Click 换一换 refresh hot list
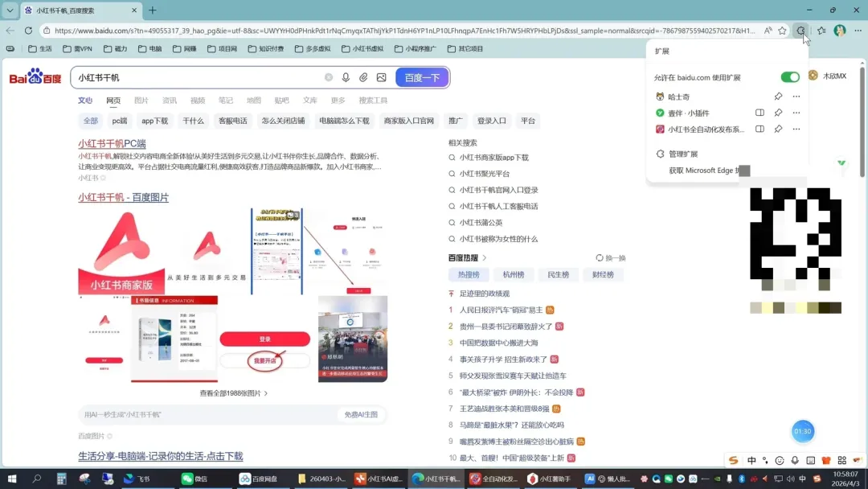The image size is (868, 489). [x=611, y=258]
